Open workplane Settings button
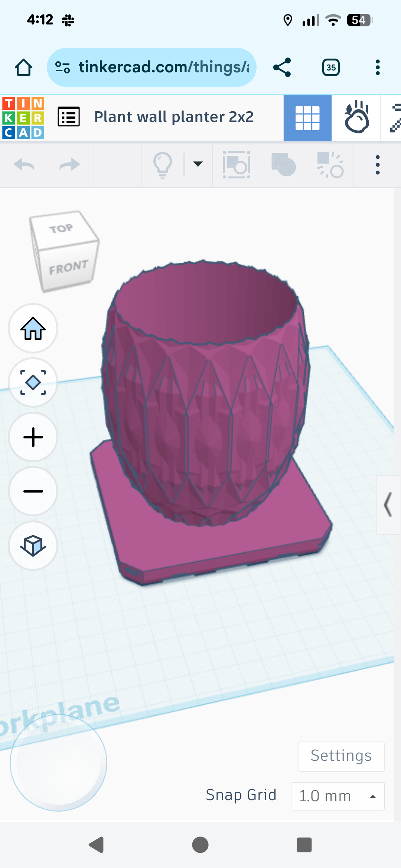Viewport: 401px width, 868px height. coord(341,756)
